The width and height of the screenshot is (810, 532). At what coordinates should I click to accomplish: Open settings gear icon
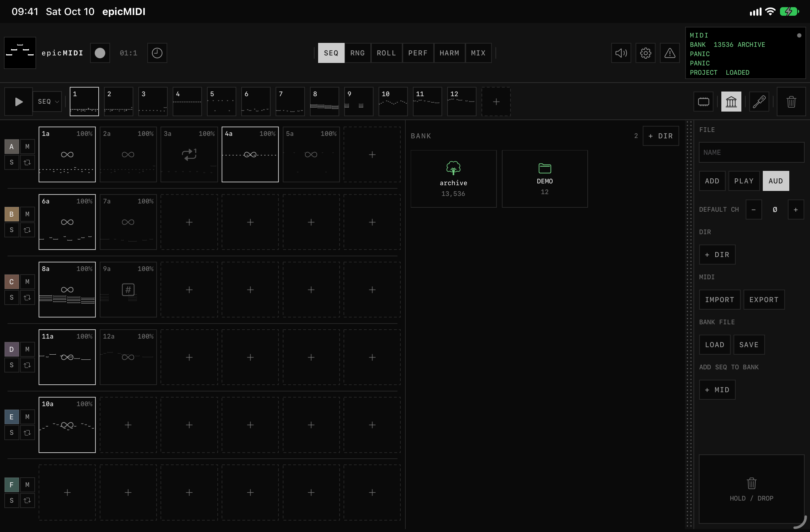point(646,53)
